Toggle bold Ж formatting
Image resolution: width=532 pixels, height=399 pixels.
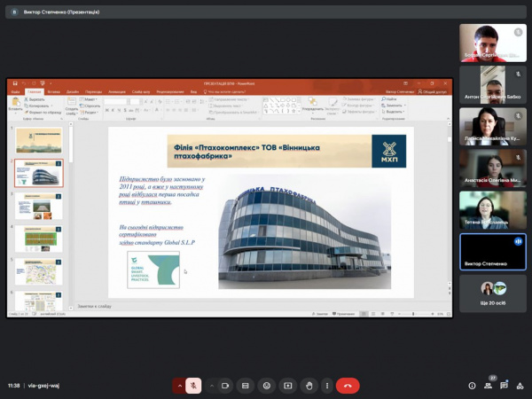(107, 110)
